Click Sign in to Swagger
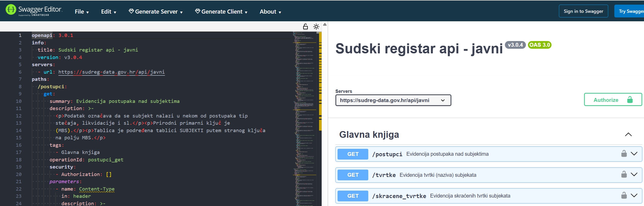Image resolution: width=644 pixels, height=206 pixels. coord(583,11)
